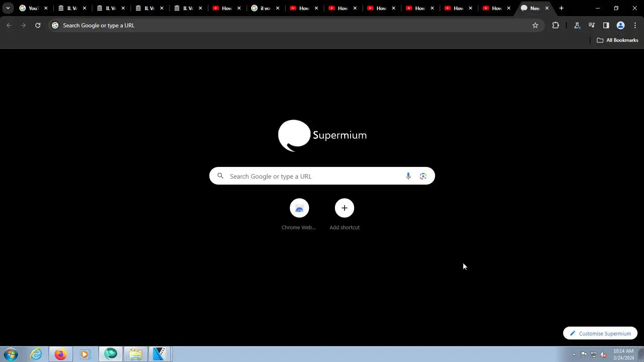Viewport: 644px width, 362px height.
Task: Go back to previous page
Action: tap(9, 25)
